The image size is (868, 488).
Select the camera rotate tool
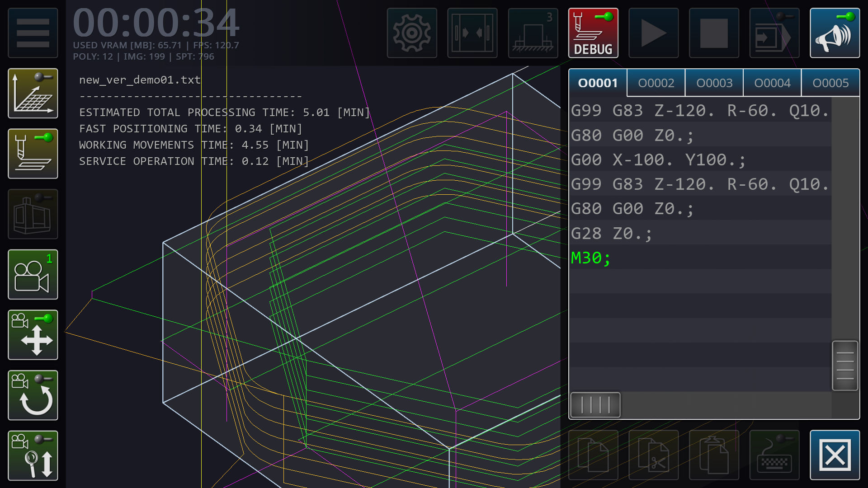tap(33, 395)
